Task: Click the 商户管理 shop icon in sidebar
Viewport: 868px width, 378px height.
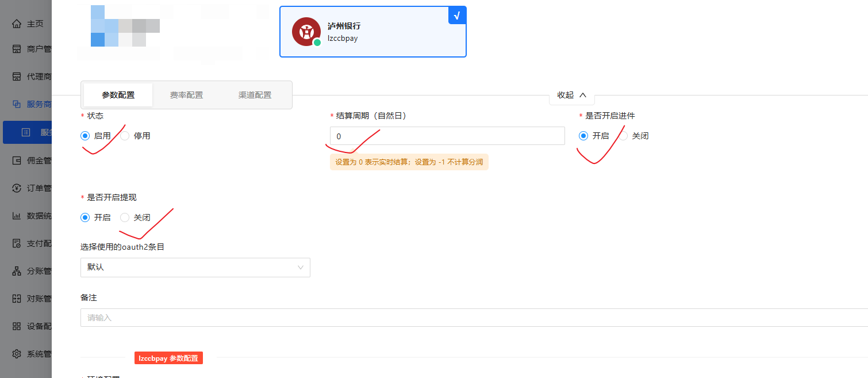Action: click(x=17, y=49)
